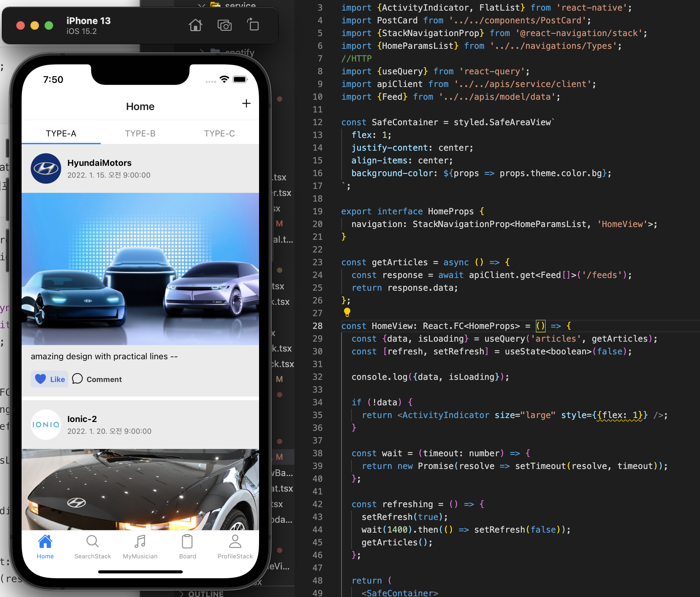Tap the Comment button on the post
Viewport: 700px width, 597px height.
[x=97, y=379]
